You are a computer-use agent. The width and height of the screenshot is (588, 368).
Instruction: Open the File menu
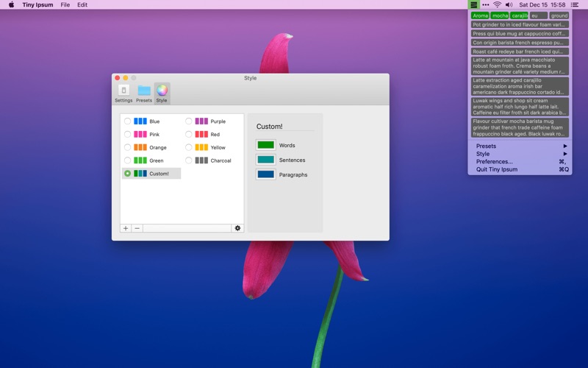pos(65,4)
